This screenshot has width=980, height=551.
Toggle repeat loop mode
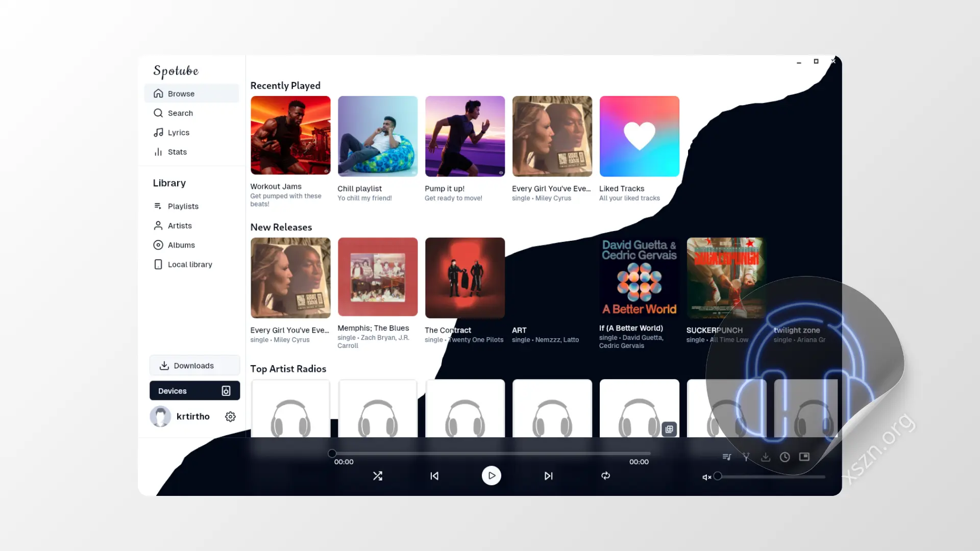pyautogui.click(x=606, y=476)
